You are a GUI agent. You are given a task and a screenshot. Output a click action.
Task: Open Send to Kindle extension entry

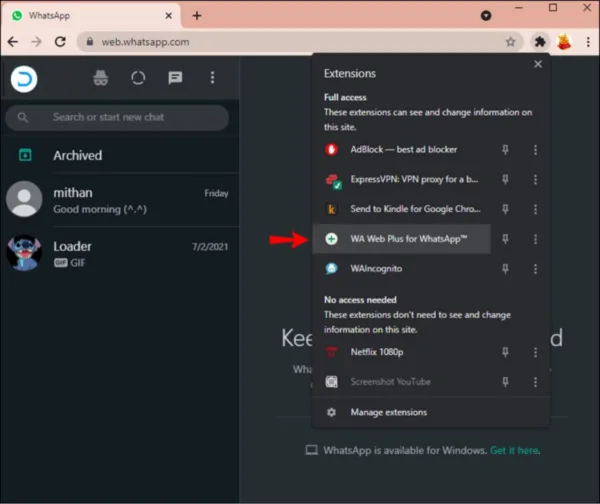coord(402,209)
